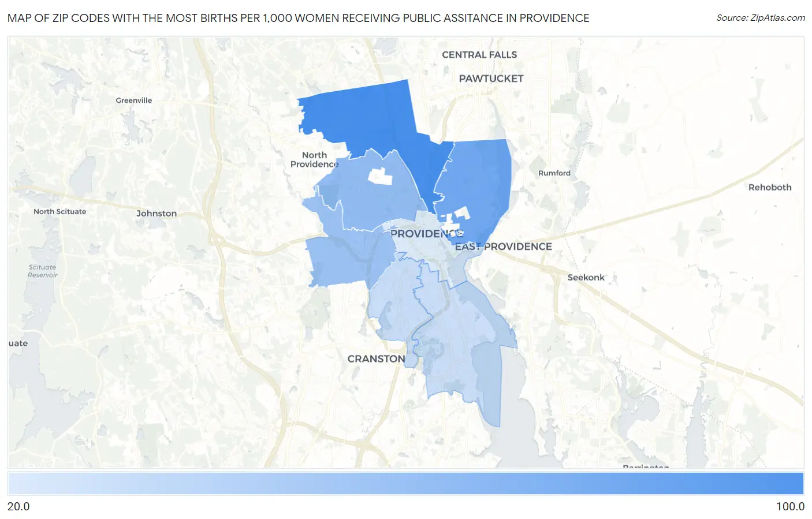Viewport: 812px width, 519px height.
Task: Click the Greenville map label
Action: (134, 100)
